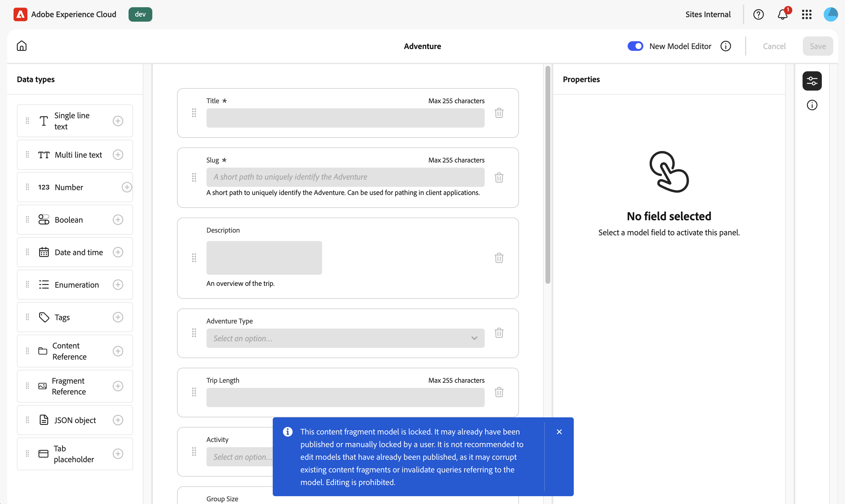Click the Save button
This screenshot has width=845, height=504.
coord(818,46)
